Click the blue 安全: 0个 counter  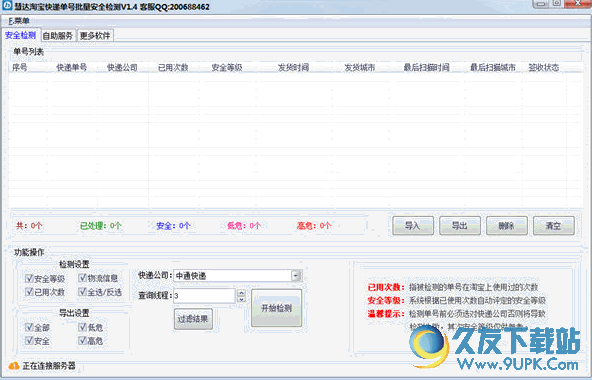(173, 226)
